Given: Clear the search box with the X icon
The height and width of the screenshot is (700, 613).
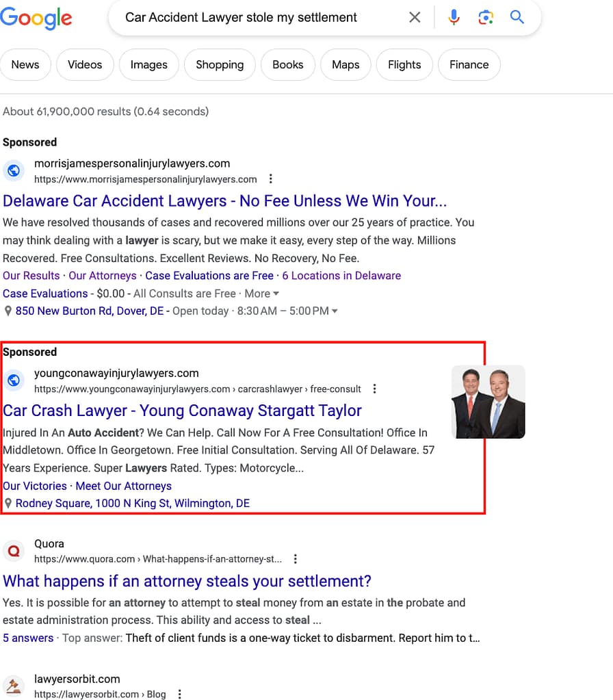Looking at the screenshot, I should click(415, 17).
